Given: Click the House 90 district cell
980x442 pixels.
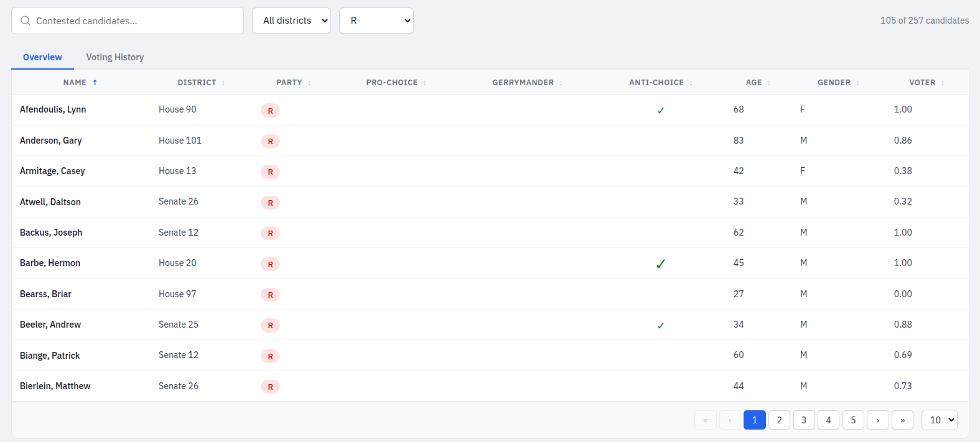Looking at the screenshot, I should pos(177,109).
